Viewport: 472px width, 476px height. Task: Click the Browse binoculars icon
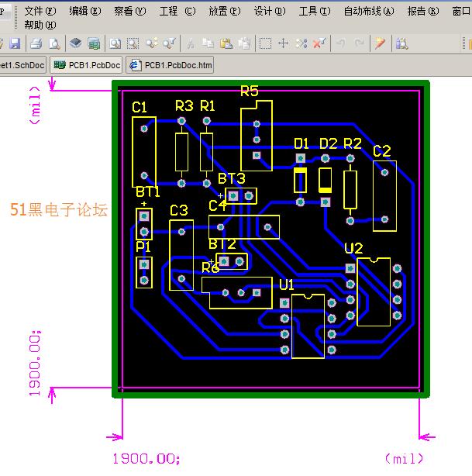coord(402,43)
